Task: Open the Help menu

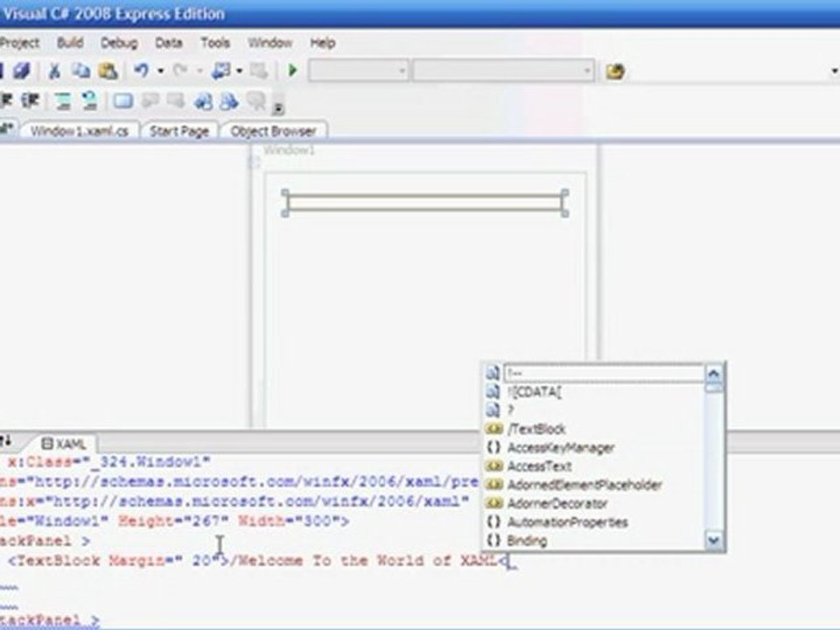Action: [323, 43]
